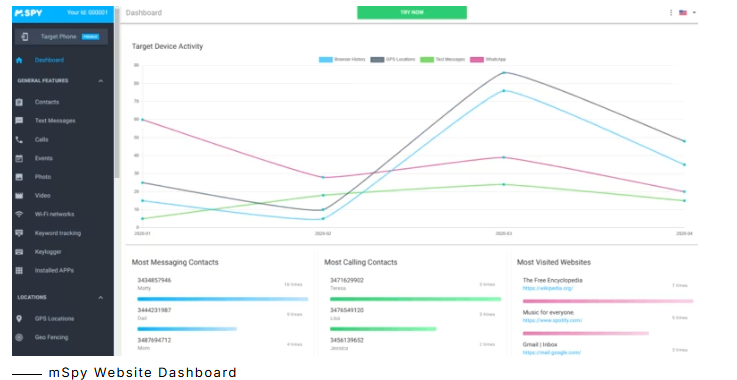Click the 'Target Device Activity' heading
737x380 pixels.
(167, 47)
